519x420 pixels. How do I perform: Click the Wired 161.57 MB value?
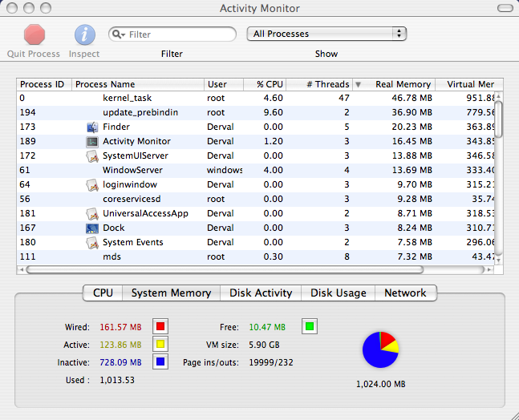[x=120, y=327]
